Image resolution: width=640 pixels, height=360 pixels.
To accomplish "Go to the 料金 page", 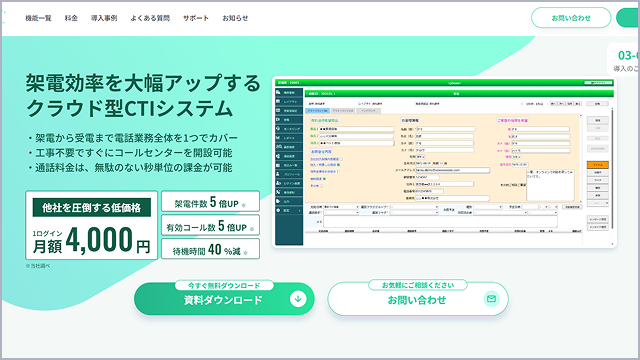I will click(x=71, y=18).
